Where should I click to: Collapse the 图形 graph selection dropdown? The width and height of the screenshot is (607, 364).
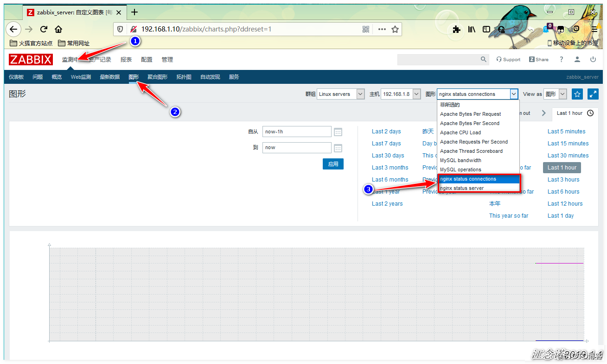[514, 94]
